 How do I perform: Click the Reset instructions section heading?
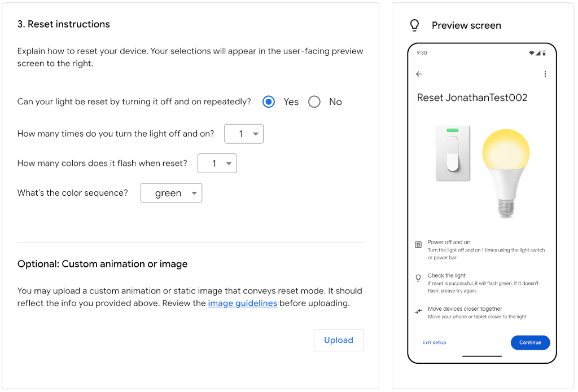63,24
